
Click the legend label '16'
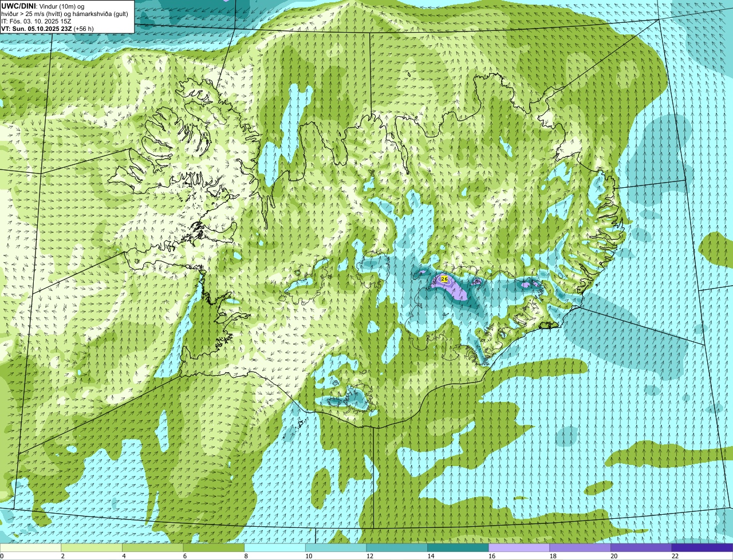[492, 556]
